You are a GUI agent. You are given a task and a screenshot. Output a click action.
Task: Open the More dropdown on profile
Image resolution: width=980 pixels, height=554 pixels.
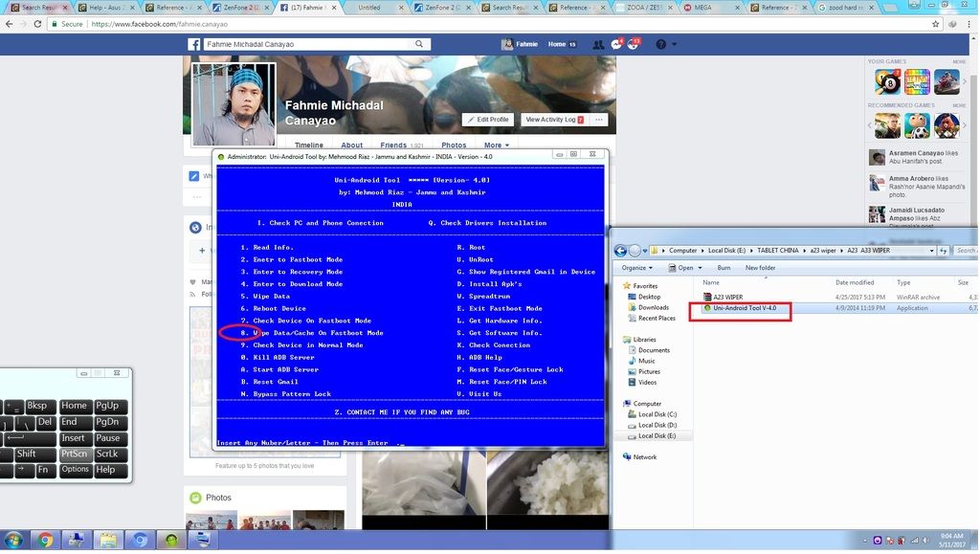click(x=497, y=144)
